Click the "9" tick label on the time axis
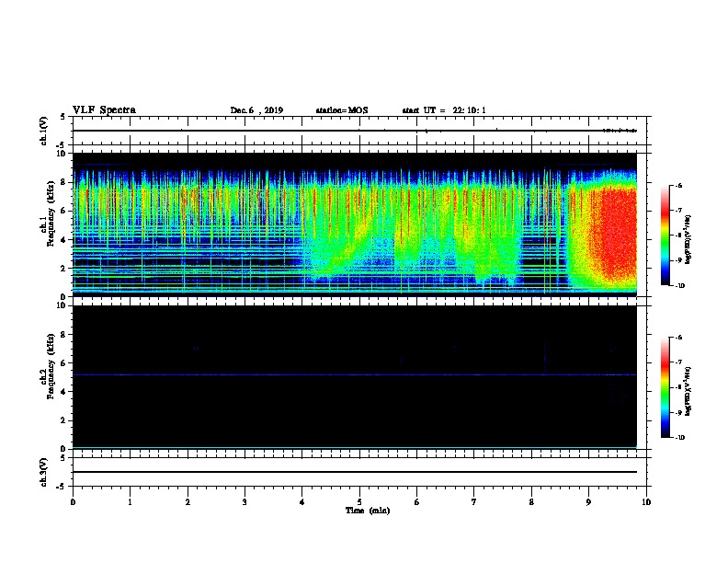Viewport: 728px width, 563px height. [x=588, y=502]
